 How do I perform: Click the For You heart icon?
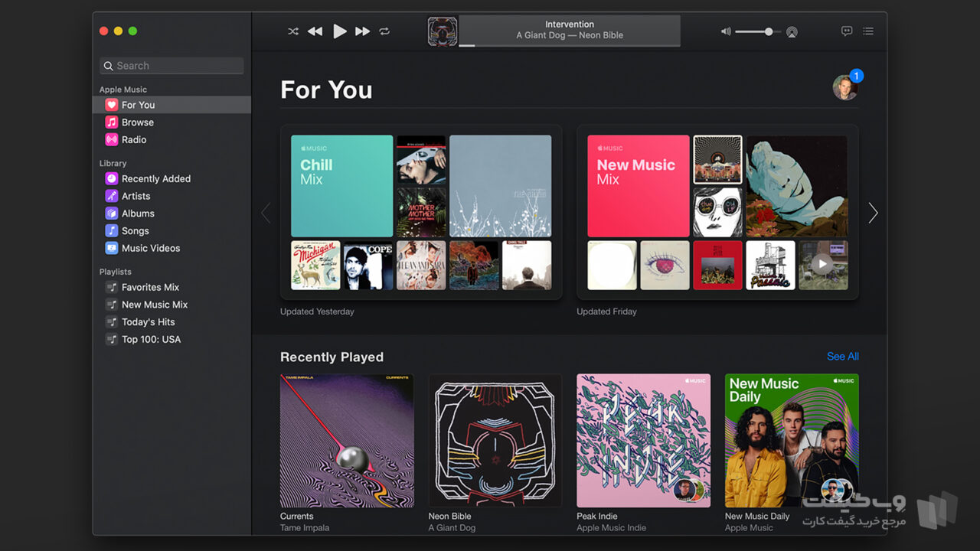[111, 105]
